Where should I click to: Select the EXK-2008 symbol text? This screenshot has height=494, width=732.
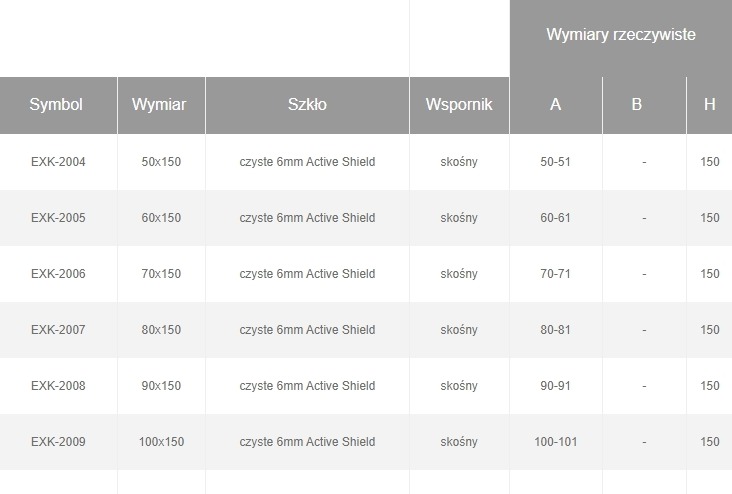click(x=58, y=386)
